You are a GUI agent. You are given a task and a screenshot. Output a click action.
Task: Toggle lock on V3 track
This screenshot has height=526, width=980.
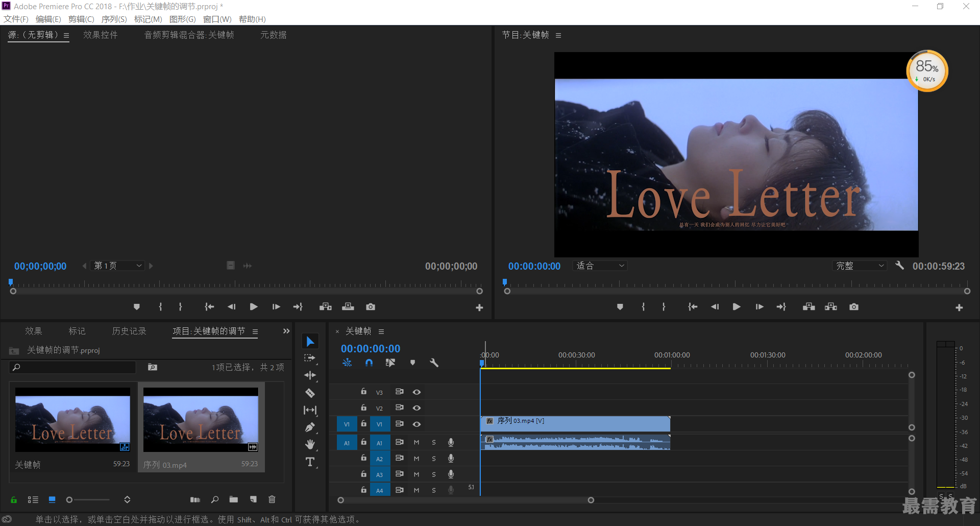pos(364,392)
